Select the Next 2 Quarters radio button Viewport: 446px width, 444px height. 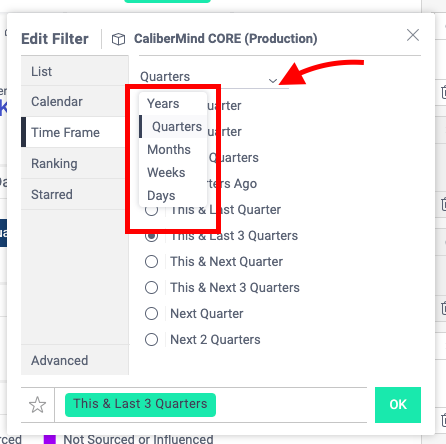click(x=152, y=340)
